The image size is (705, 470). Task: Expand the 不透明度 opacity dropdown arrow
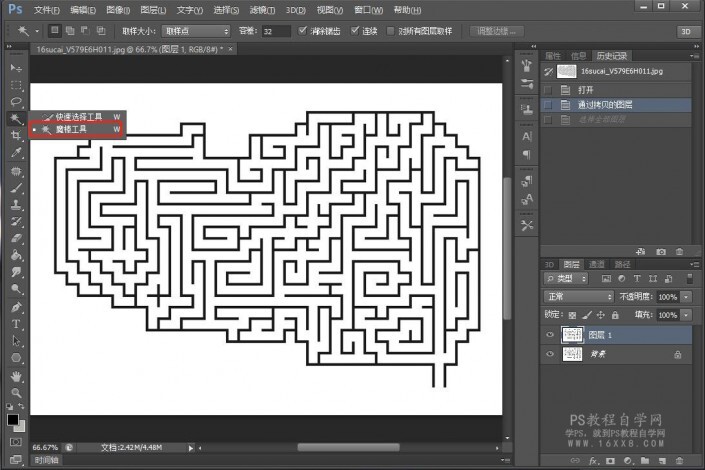tap(685, 297)
